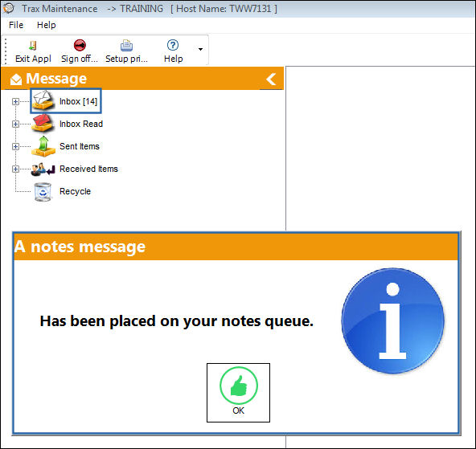This screenshot has width=476, height=449.
Task: Click the red Sign off icon
Action: (x=80, y=46)
